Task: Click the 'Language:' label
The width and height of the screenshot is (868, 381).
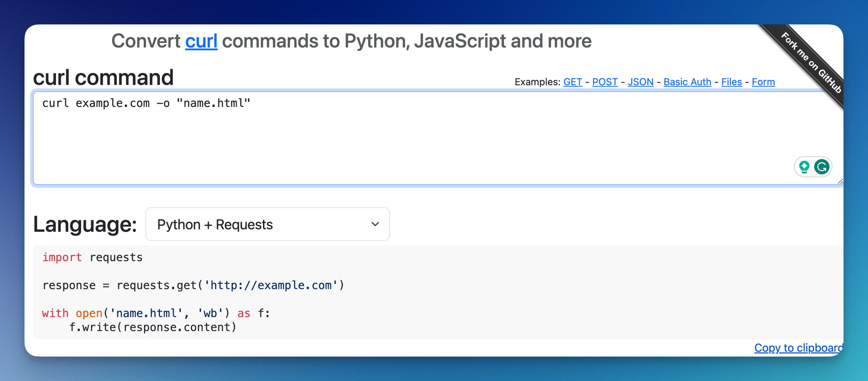Action: tap(85, 224)
